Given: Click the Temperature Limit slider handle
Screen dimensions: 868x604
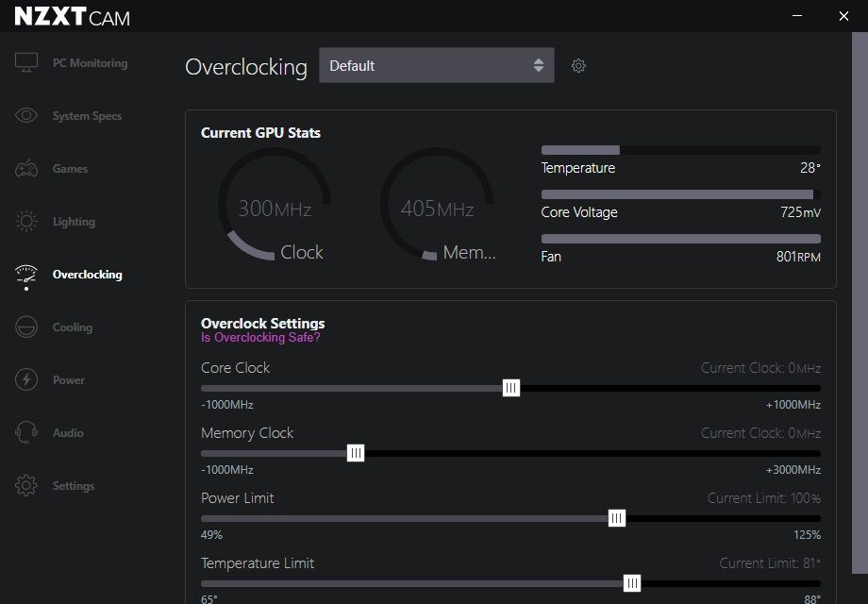Looking at the screenshot, I should click(x=631, y=583).
